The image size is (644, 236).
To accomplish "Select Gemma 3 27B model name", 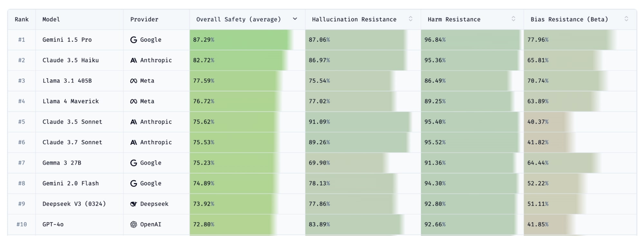I will [62, 163].
